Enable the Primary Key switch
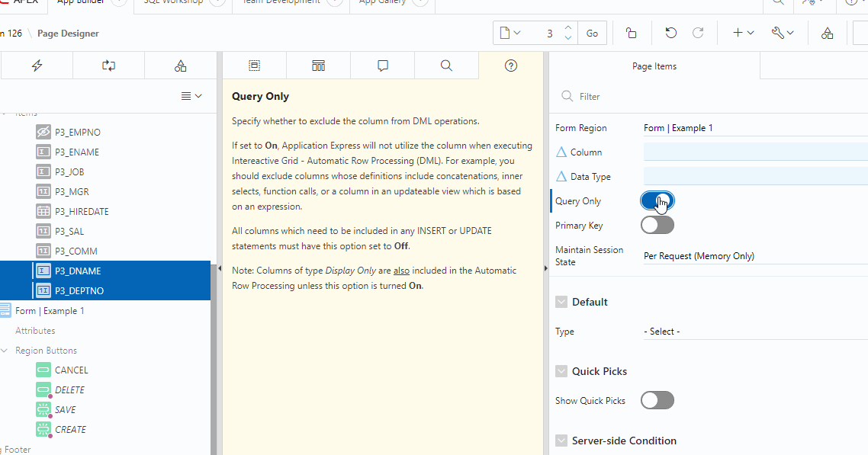The image size is (868, 455). click(x=657, y=226)
